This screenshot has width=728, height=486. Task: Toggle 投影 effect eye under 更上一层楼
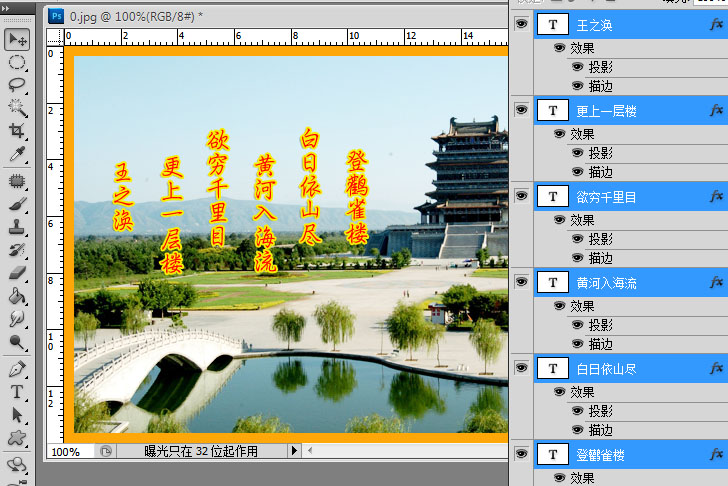pyautogui.click(x=578, y=153)
